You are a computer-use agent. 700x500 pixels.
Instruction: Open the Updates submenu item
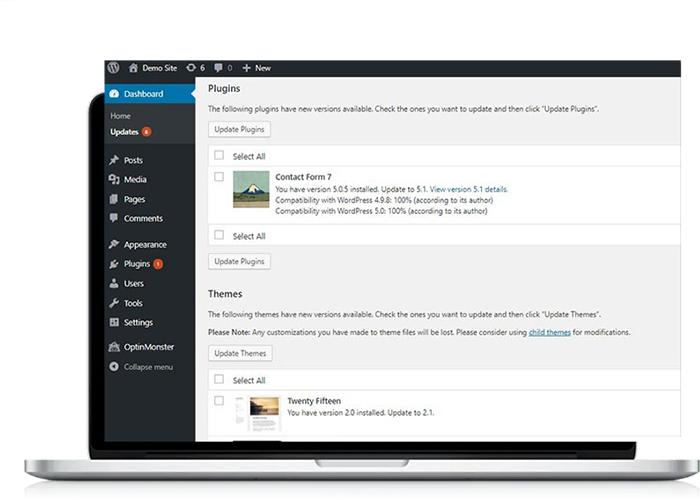pos(124,132)
